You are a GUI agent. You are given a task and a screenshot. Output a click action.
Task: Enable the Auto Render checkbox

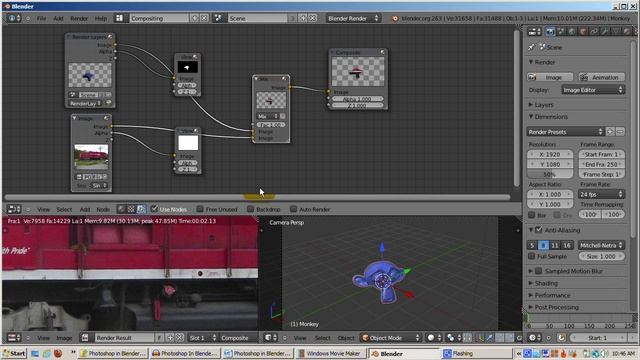(x=293, y=209)
